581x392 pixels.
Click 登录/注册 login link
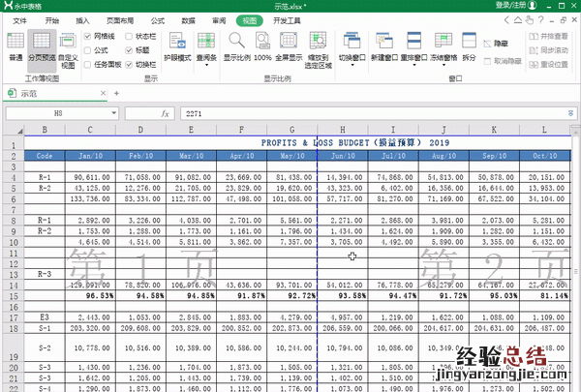pos(509,6)
